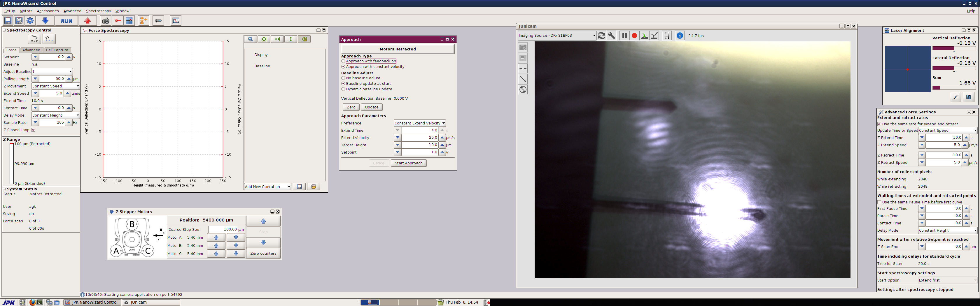The height and width of the screenshot is (306, 980).
Task: Click the RUN button
Action: pos(66,20)
